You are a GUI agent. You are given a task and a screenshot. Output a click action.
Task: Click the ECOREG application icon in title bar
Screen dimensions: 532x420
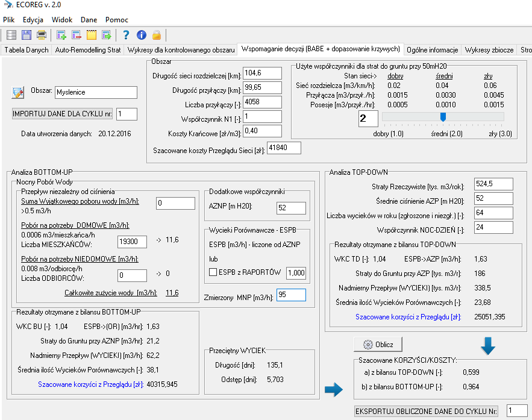8,5
